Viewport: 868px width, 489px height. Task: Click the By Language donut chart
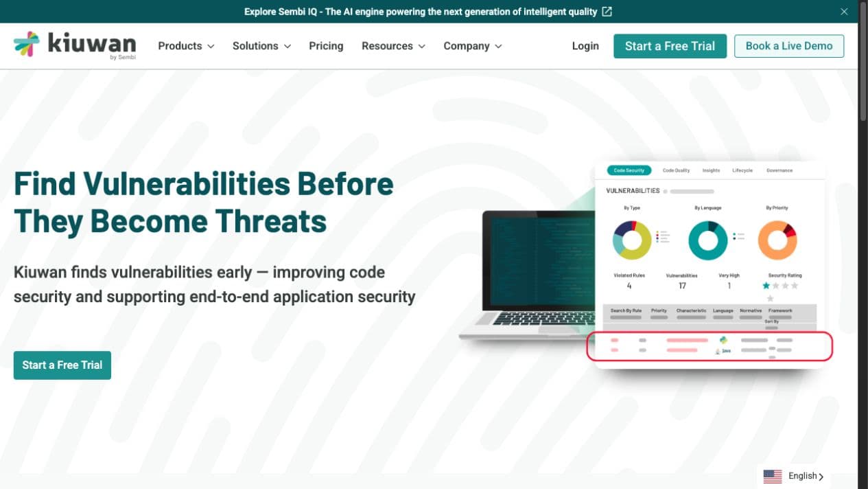(x=707, y=240)
